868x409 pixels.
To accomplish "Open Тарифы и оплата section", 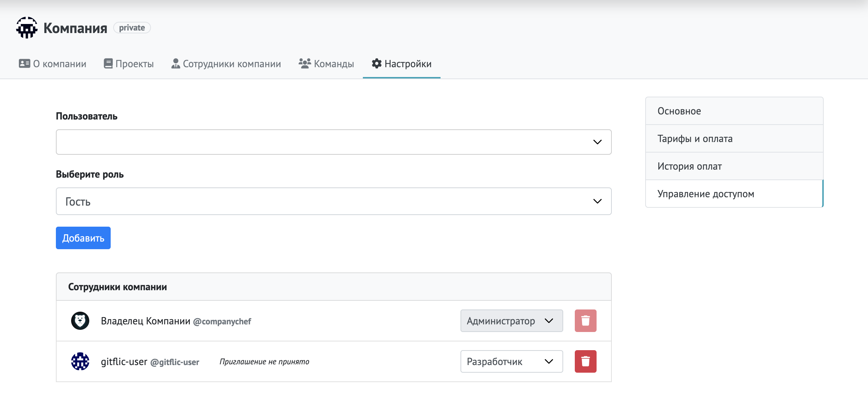I will [734, 138].
